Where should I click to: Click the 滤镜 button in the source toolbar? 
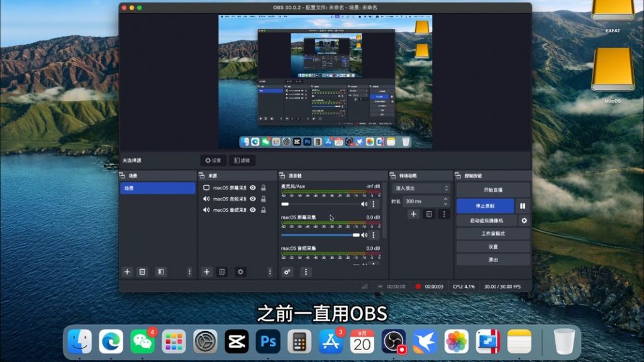242,160
